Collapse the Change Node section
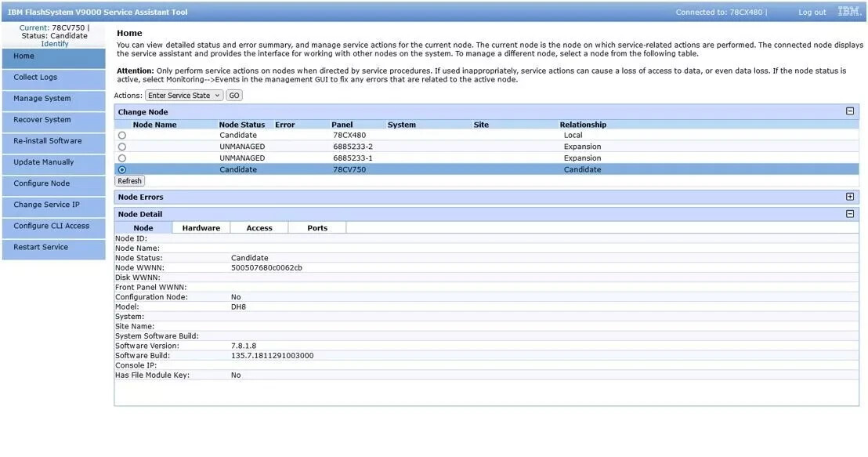Image resolution: width=868 pixels, height=457 pixels. (x=850, y=111)
